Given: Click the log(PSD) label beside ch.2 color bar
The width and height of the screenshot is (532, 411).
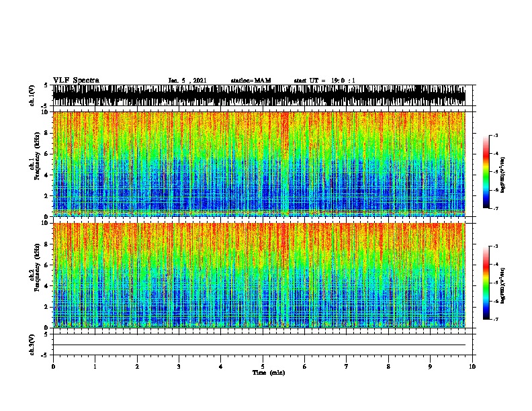Looking at the screenshot, I should click(502, 285).
